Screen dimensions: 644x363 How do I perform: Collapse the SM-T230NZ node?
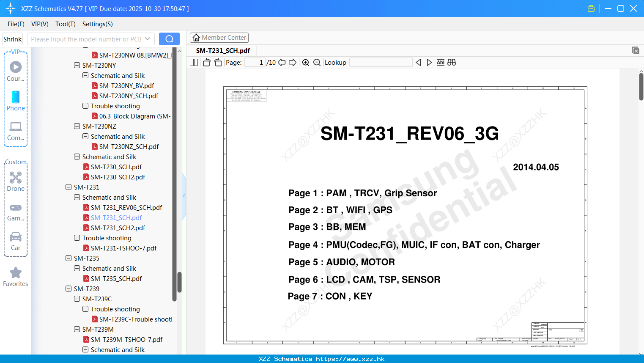[x=77, y=126]
